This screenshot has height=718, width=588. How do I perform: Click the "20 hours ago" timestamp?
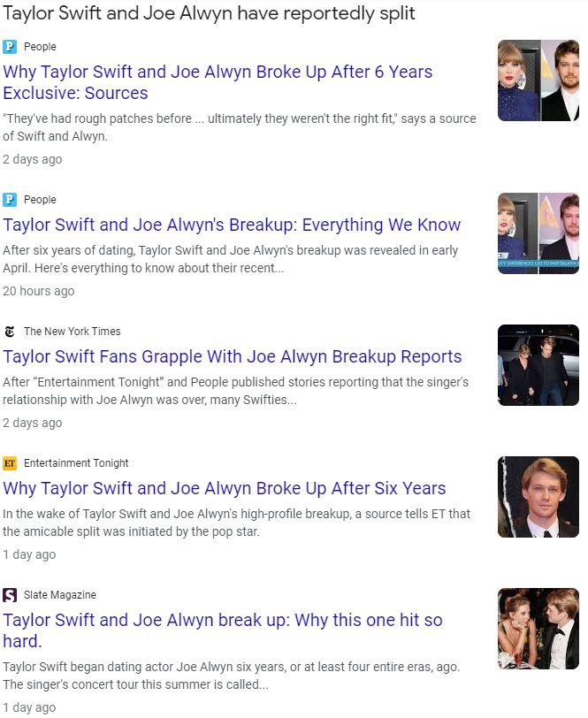coord(38,291)
